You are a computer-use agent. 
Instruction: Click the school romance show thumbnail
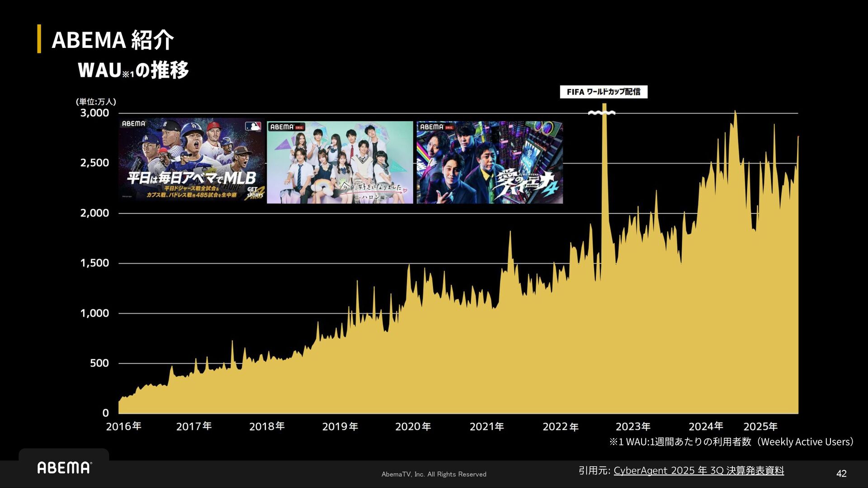340,162
